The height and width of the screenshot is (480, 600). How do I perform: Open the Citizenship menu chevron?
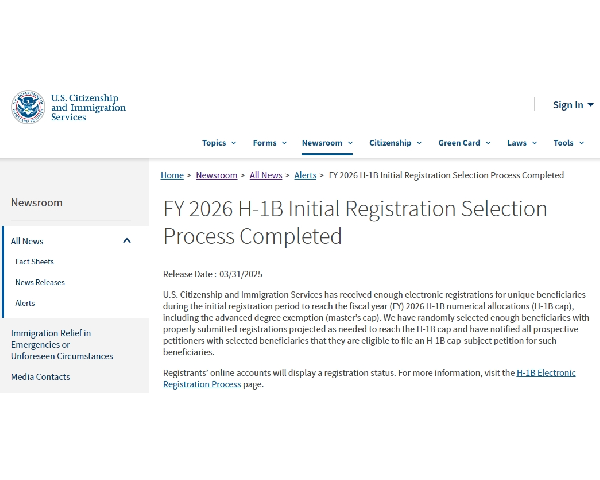(419, 143)
